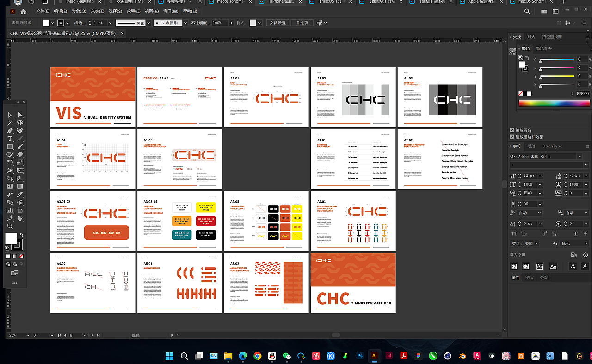
Task: Click the 不透明度 label link
Action: 200,23
